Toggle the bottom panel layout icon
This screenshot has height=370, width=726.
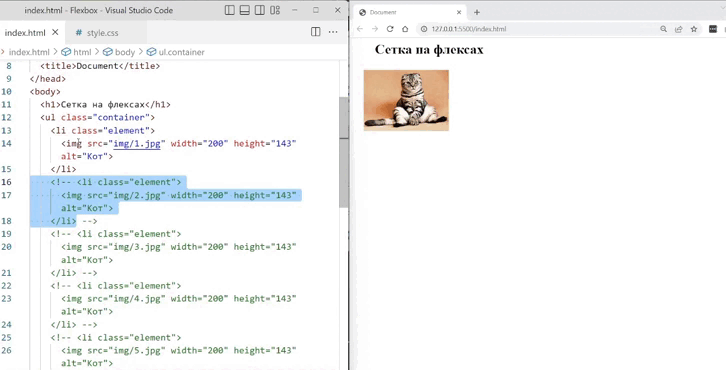click(245, 10)
